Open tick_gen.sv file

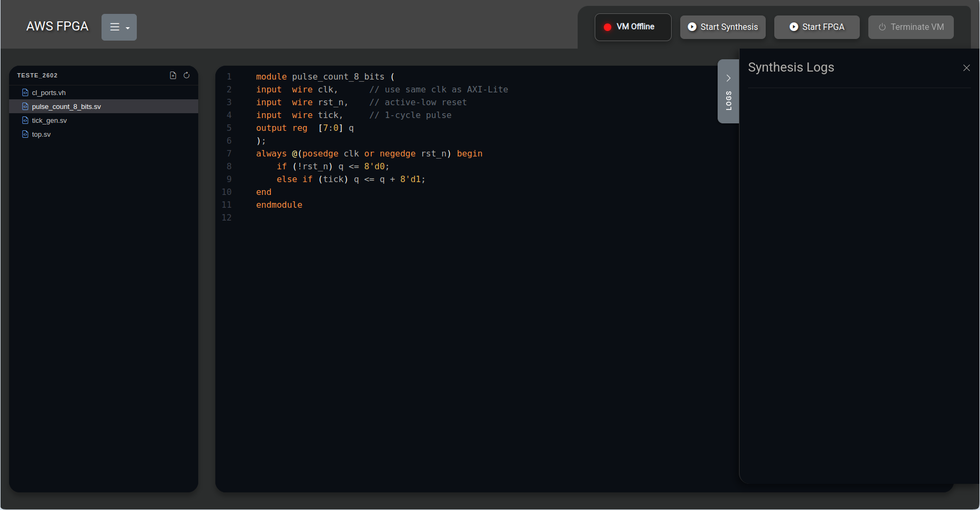104,120
